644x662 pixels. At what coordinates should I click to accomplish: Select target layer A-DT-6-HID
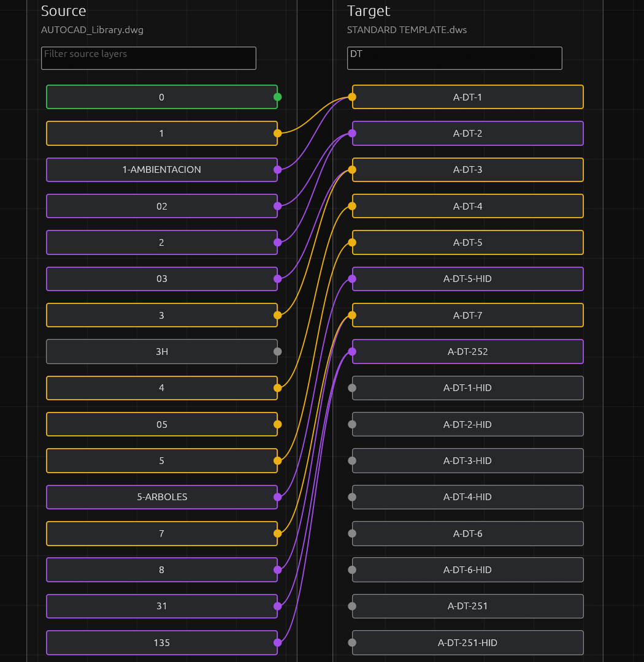click(468, 570)
